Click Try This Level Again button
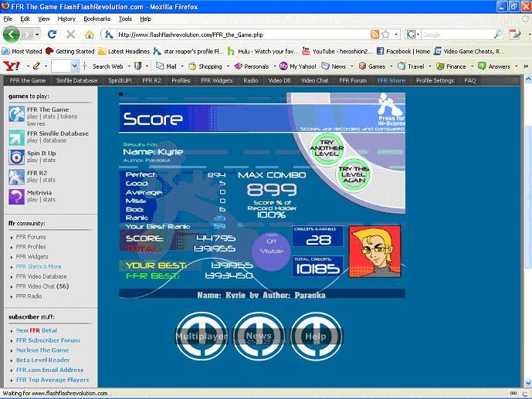Screen dimensions: 532x399 tap(354, 174)
